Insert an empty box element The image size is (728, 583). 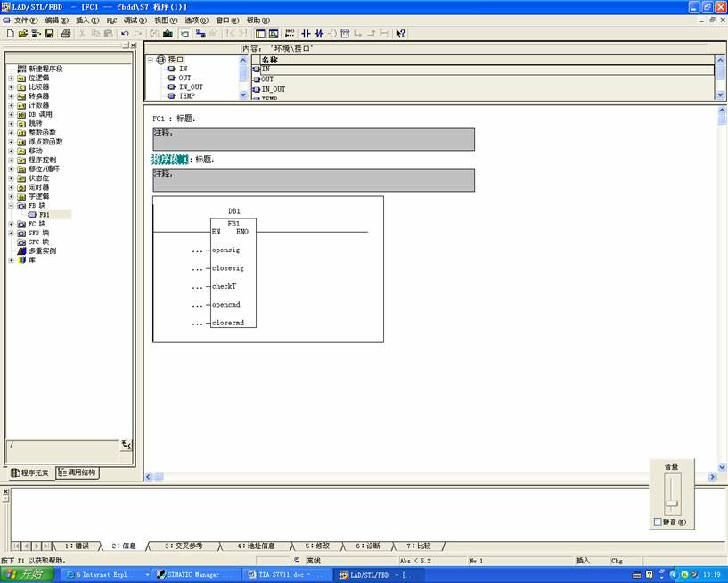pos(345,34)
